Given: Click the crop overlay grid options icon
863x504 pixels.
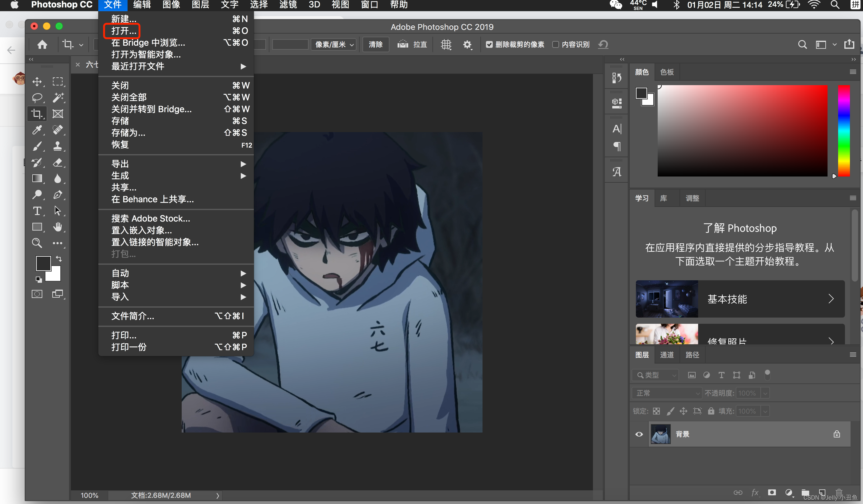Looking at the screenshot, I should pos(446,44).
